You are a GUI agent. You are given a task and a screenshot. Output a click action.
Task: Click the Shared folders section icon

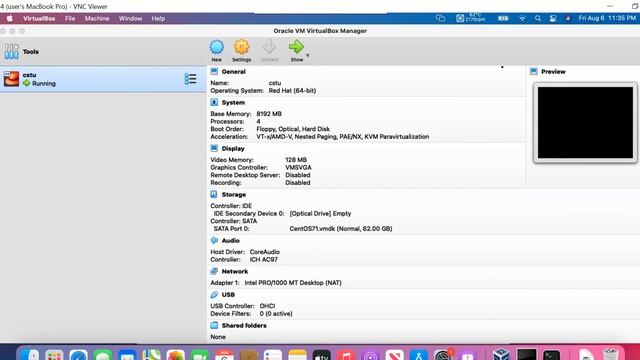pos(214,325)
